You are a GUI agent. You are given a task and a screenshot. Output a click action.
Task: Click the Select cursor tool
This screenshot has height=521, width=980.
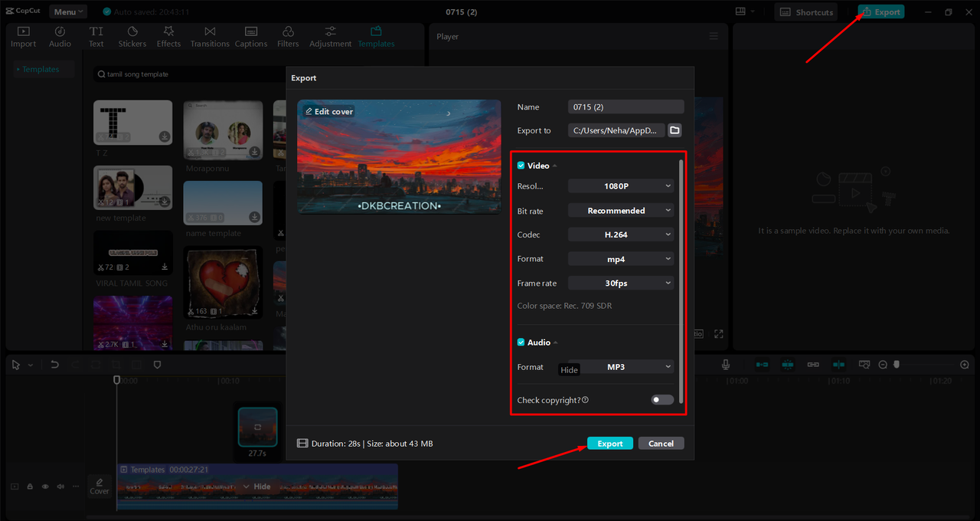point(16,365)
